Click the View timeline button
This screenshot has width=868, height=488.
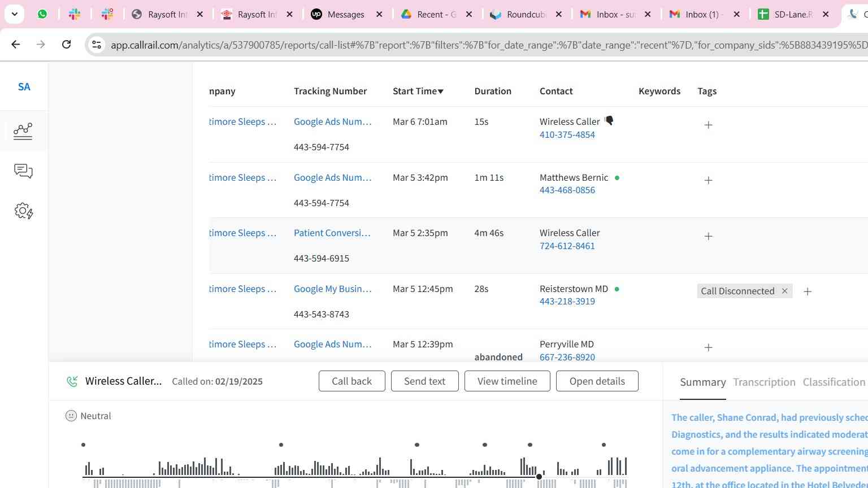click(x=507, y=381)
